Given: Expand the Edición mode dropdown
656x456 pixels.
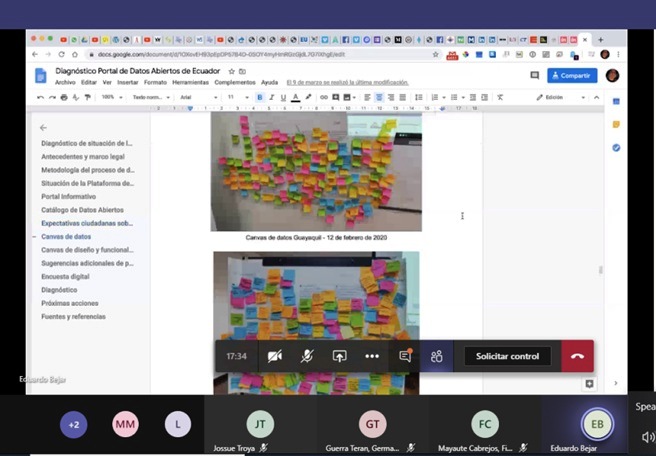Looking at the screenshot, I should click(556, 97).
